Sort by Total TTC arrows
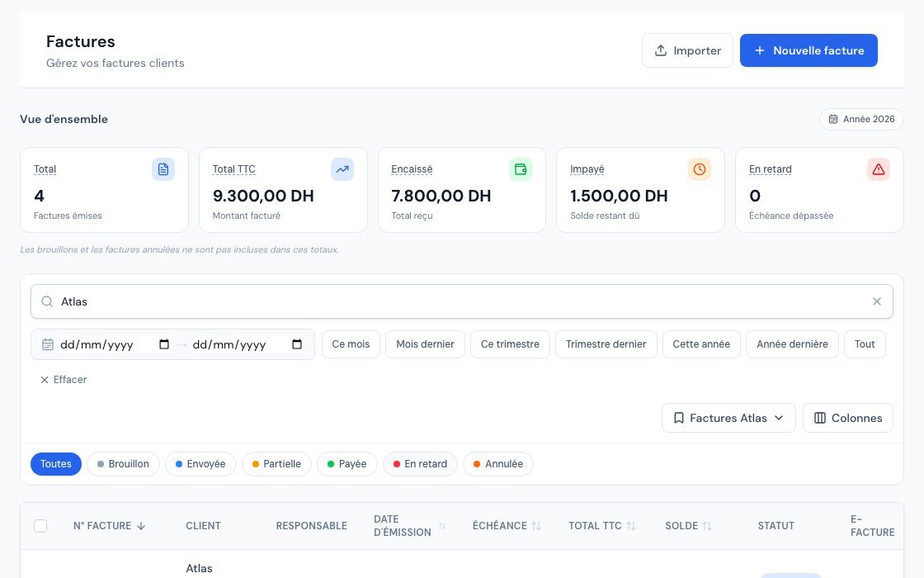The width and height of the screenshot is (924, 578). [x=631, y=526]
